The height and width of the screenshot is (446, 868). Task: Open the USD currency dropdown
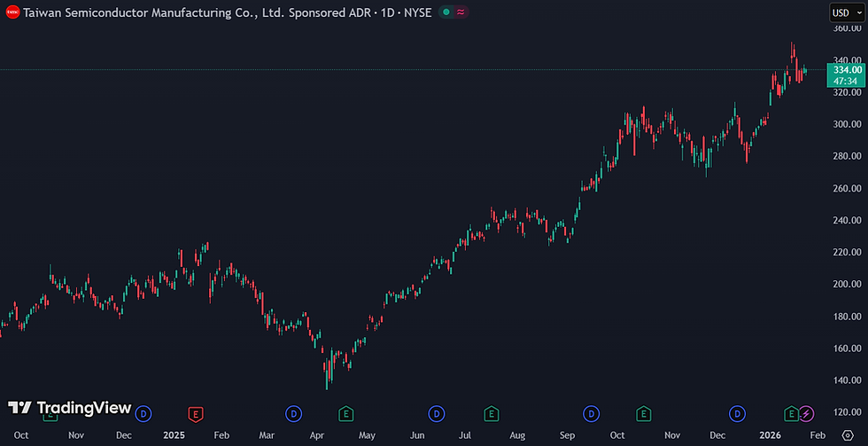847,12
